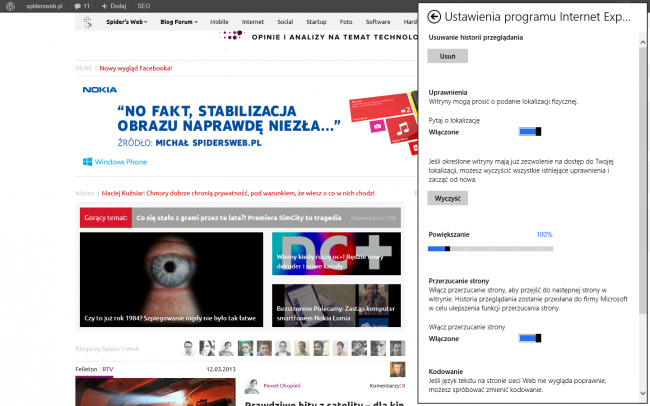The height and width of the screenshot is (406, 650).
Task: Open the nc+ decoder article thumbnail
Action: click(336, 254)
